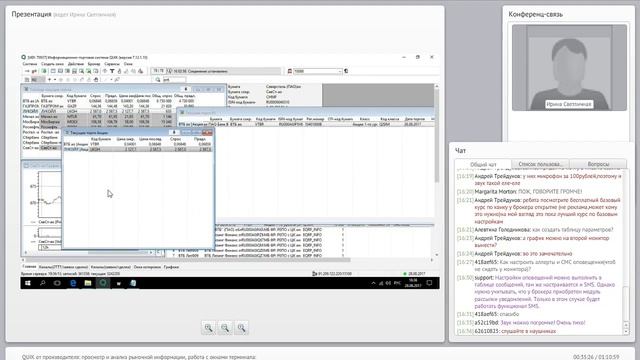Screen dimensions: 640x360
Task: Click the chat scrollbar up arrow
Action: [x=627, y=325]
